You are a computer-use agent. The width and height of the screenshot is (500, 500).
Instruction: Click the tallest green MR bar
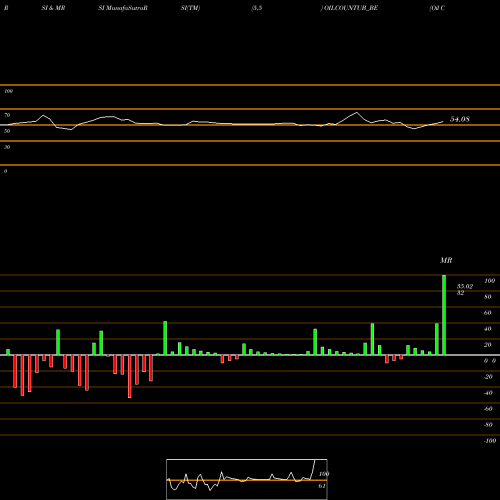click(x=444, y=315)
